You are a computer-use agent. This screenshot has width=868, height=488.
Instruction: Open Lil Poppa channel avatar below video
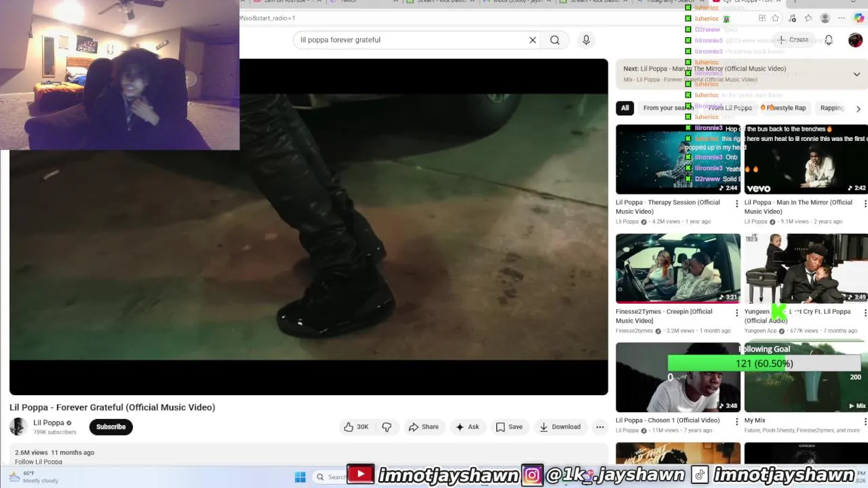[18, 426]
